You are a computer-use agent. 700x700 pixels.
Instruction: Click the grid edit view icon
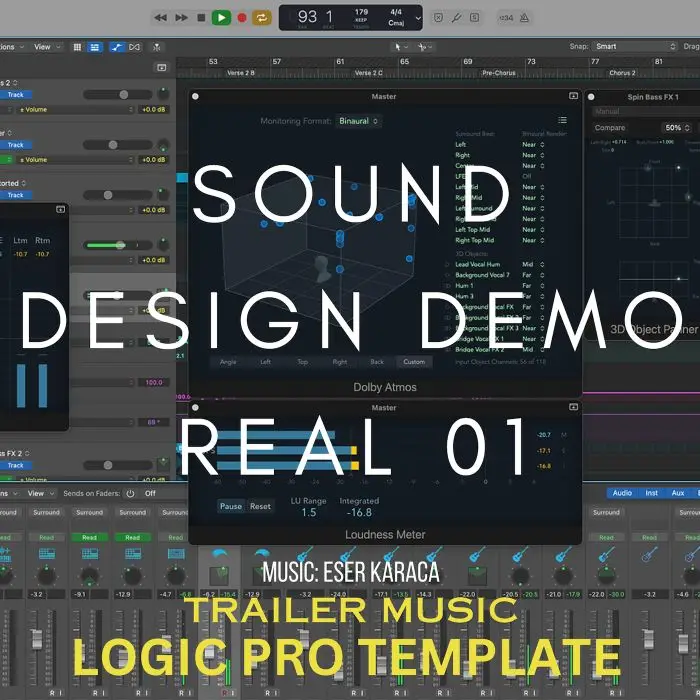point(77,47)
